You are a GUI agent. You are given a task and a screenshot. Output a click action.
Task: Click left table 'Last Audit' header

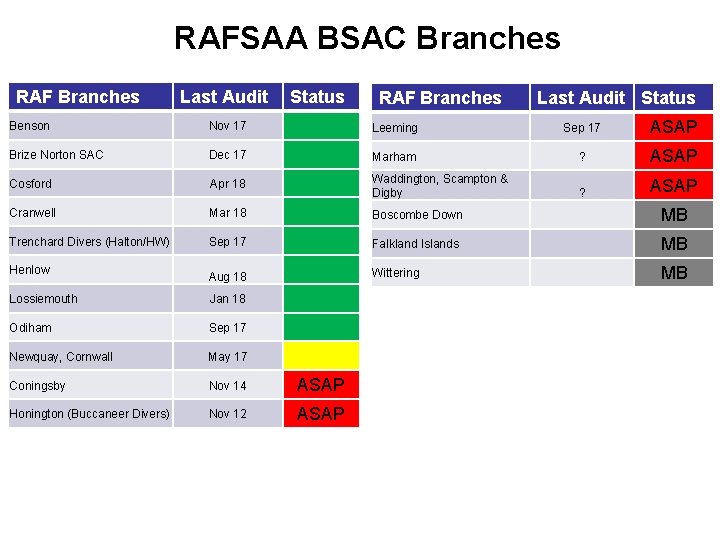click(228, 96)
